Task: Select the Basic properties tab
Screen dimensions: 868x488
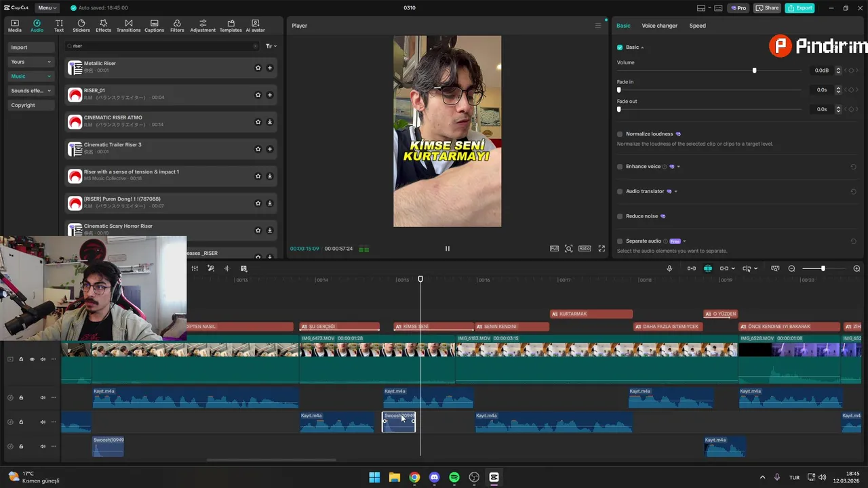Action: [623, 26]
